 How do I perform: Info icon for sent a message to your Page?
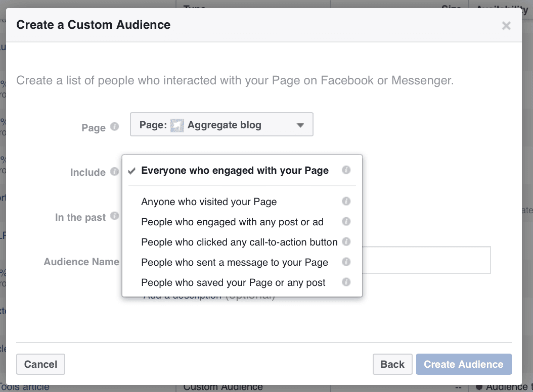[346, 262]
